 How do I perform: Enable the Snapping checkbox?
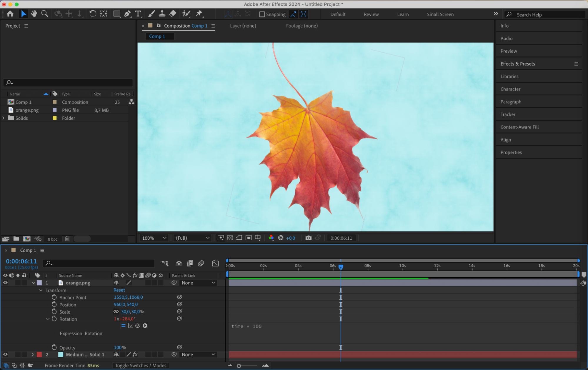(x=262, y=14)
